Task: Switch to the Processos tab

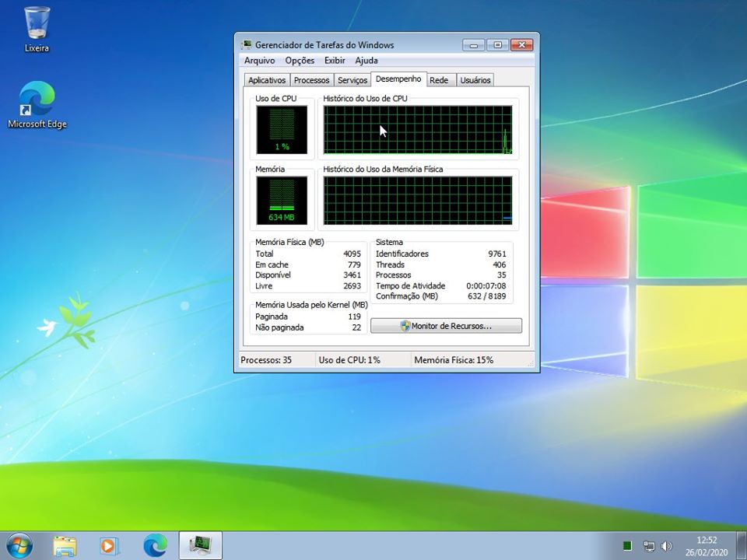Action: pyautogui.click(x=311, y=80)
